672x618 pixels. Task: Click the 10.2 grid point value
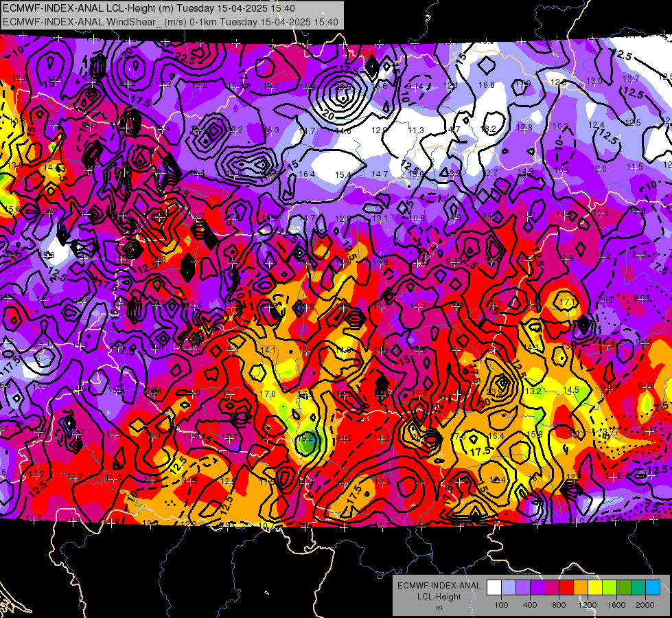[561, 126]
